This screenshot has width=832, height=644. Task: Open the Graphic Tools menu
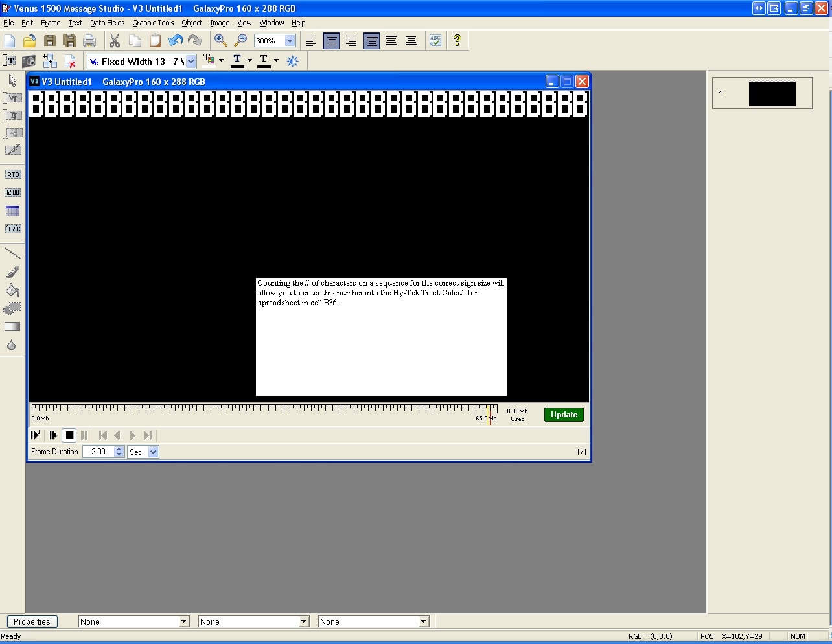[153, 23]
